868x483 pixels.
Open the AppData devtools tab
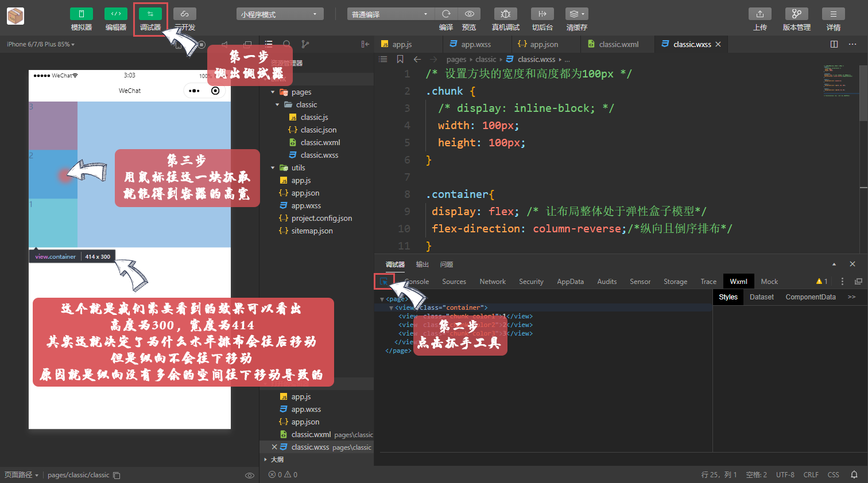[x=570, y=282]
